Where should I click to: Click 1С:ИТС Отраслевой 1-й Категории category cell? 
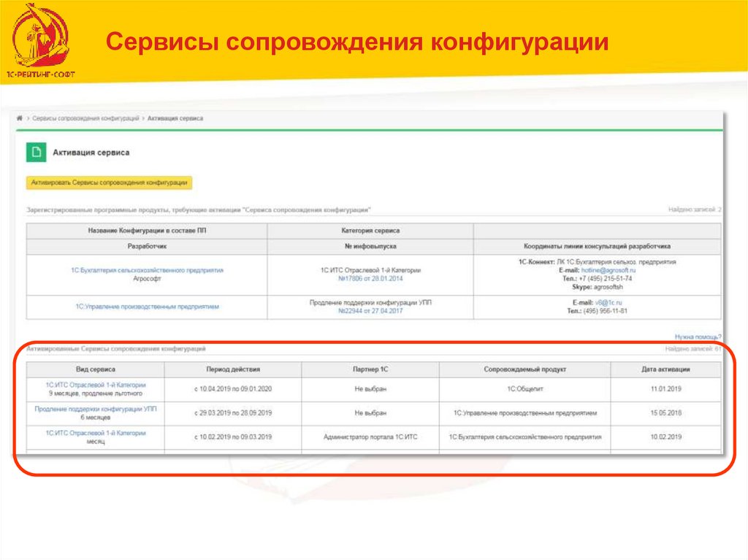click(370, 270)
